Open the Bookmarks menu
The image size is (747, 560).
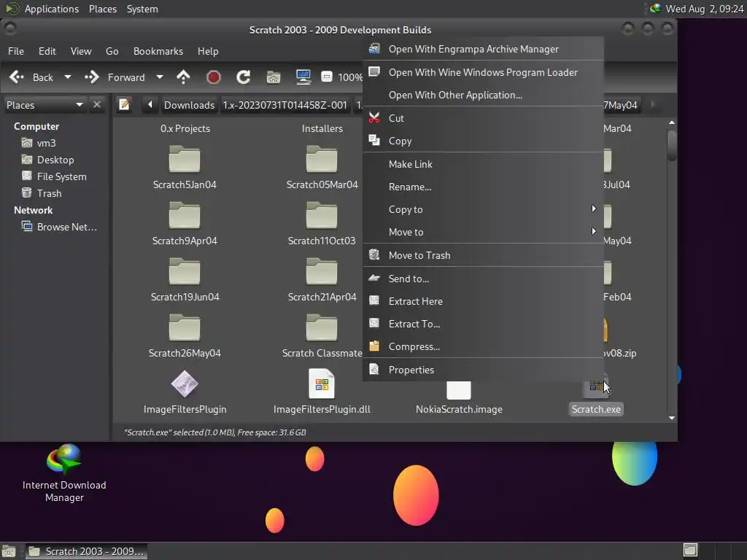pos(158,51)
